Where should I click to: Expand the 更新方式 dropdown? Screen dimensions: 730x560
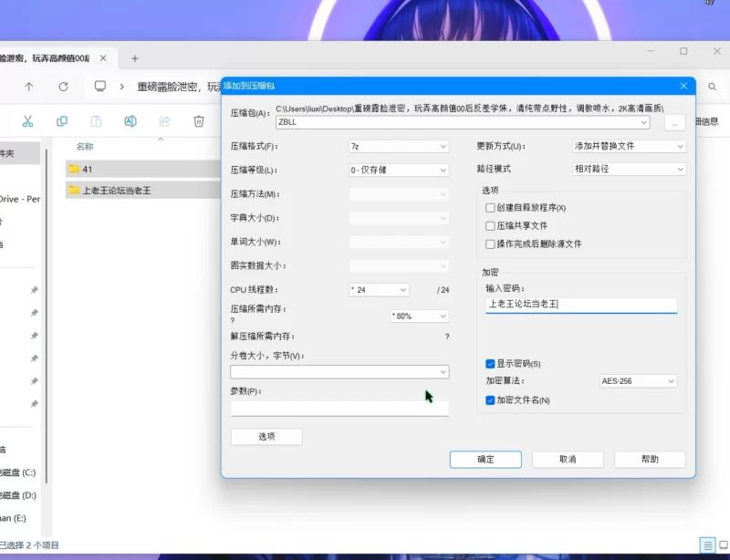pos(628,146)
